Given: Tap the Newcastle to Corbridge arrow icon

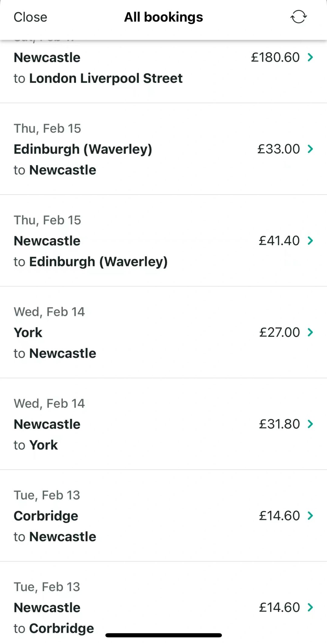Looking at the screenshot, I should tap(310, 607).
